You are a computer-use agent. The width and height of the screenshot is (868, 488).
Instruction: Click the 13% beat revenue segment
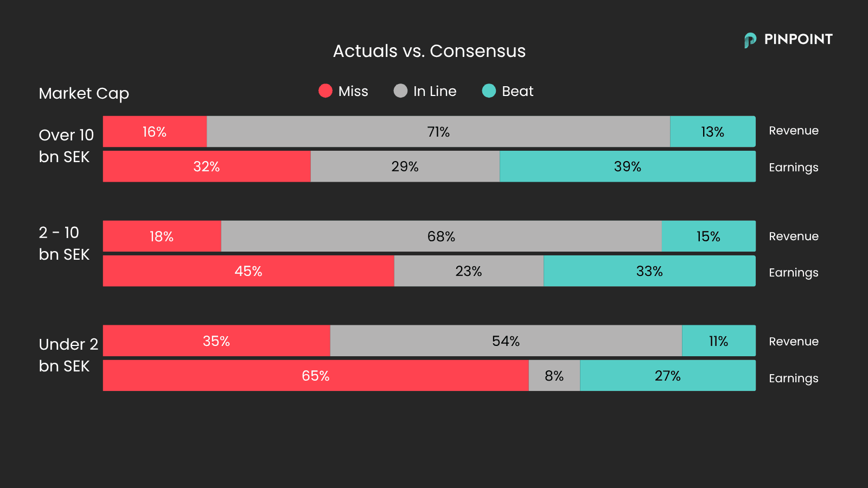click(x=713, y=131)
